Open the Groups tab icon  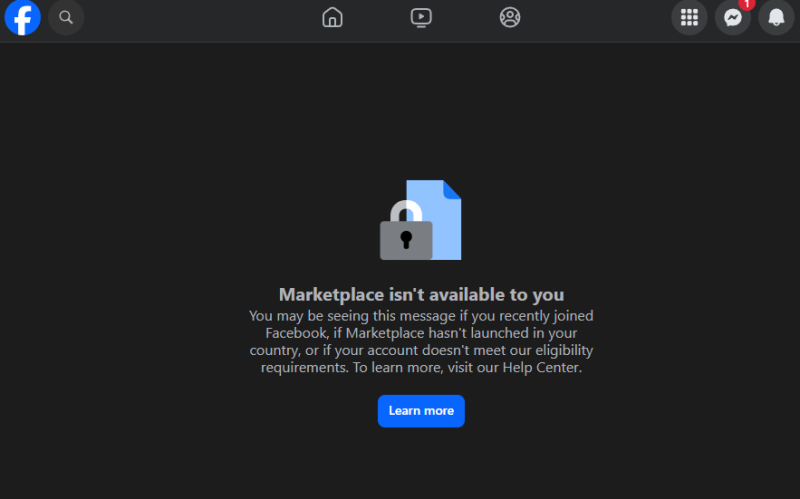[x=510, y=17]
